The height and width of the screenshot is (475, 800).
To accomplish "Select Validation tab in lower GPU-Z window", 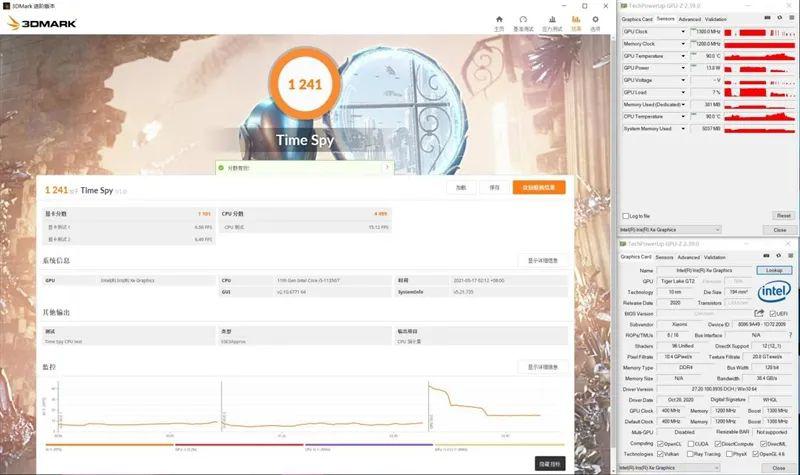I will [715, 258].
